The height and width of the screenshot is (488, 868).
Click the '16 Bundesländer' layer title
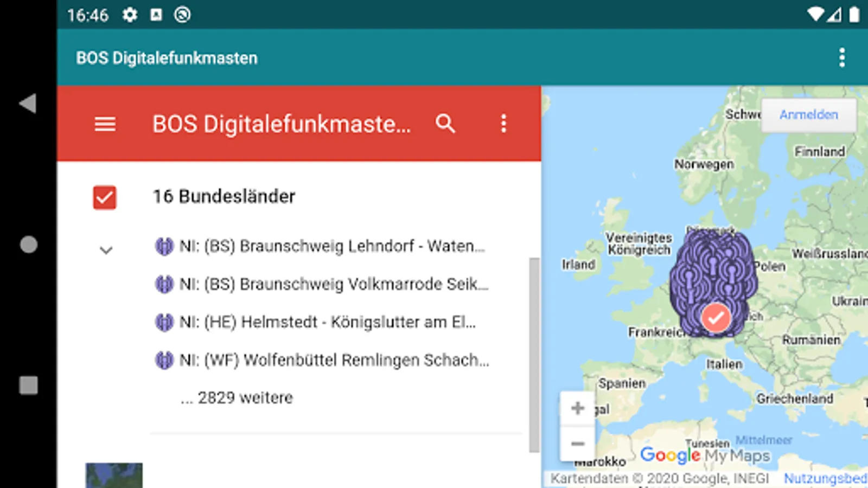coord(224,196)
